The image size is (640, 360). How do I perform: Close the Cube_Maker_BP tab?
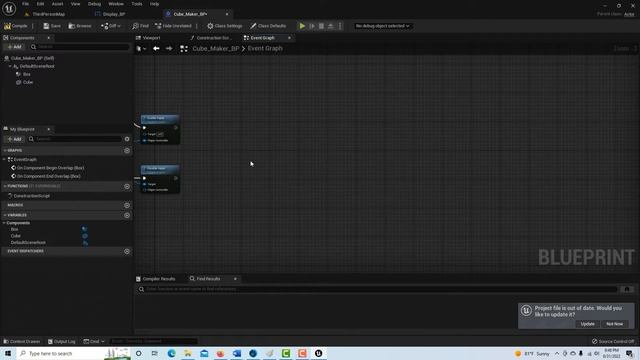pos(227,14)
